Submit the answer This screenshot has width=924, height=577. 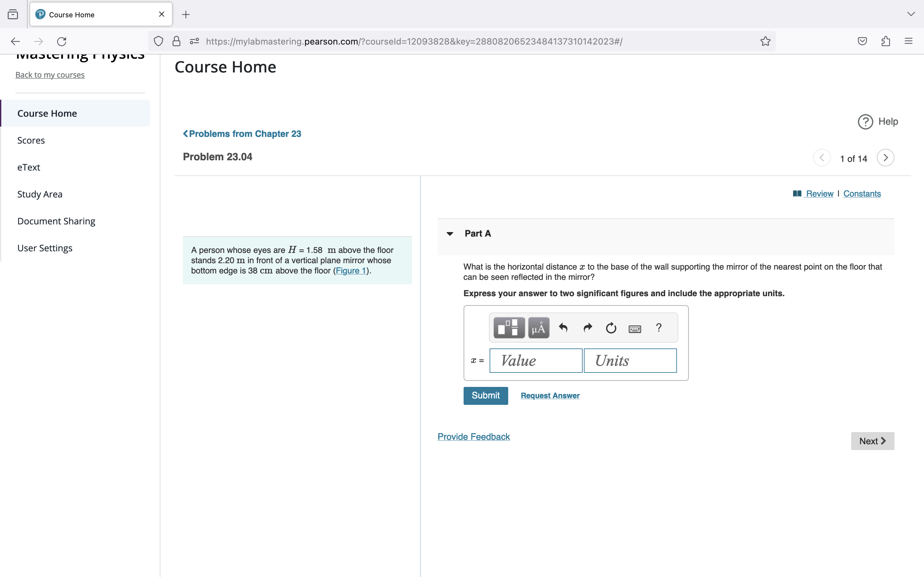pyautogui.click(x=485, y=396)
